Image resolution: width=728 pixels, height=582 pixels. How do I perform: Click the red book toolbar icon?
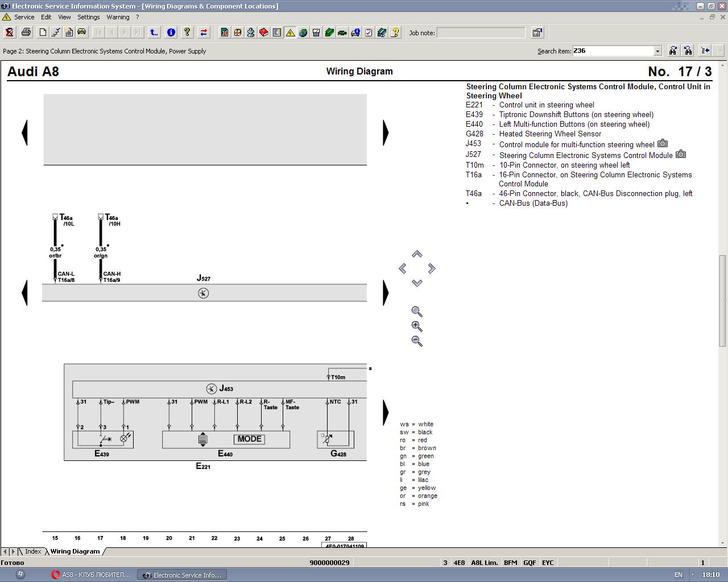point(264,32)
